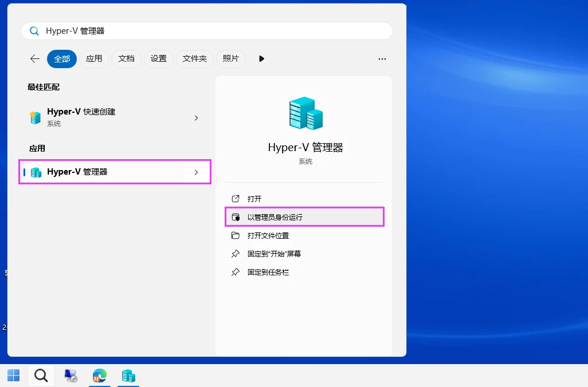Viewport: 588px width, 387px height.
Task: Click the Hyper-V 管理器 title in details pane
Action: point(305,148)
